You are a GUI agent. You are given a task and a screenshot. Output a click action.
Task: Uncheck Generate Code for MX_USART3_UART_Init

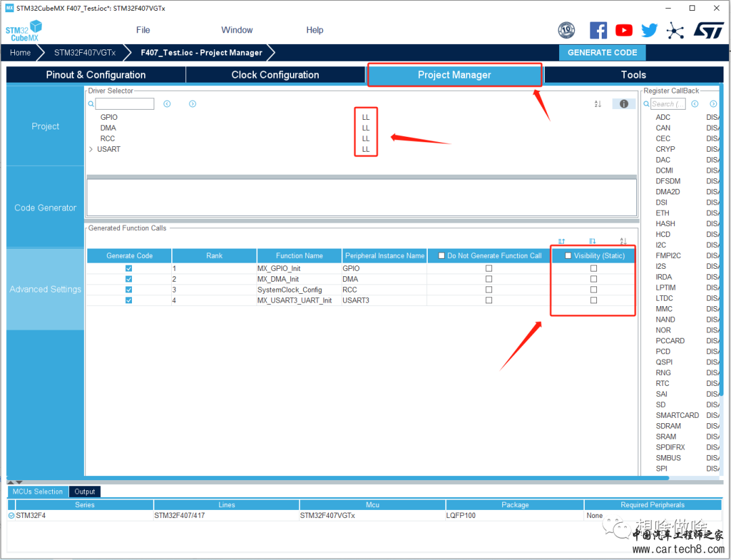(129, 300)
